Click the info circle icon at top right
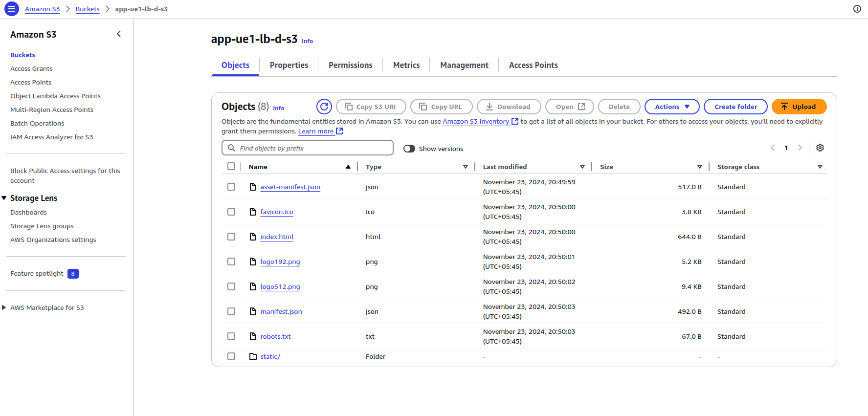This screenshot has height=416, width=868. [857, 9]
